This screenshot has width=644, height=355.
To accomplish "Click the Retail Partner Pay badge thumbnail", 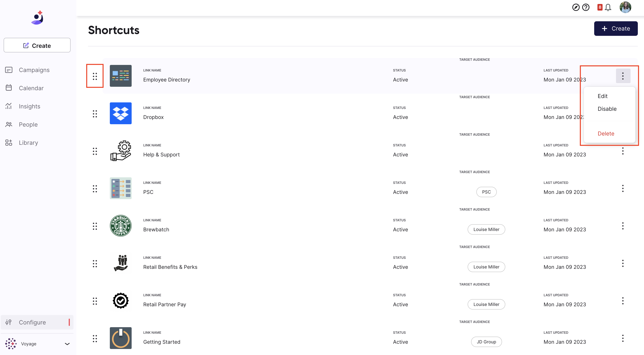I will pyautogui.click(x=121, y=301).
